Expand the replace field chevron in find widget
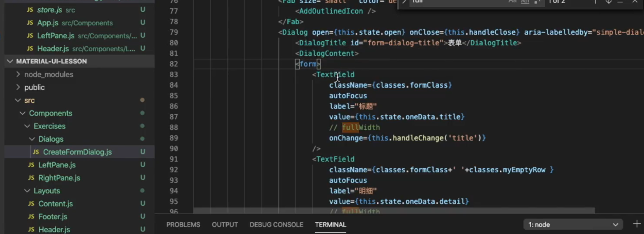 coord(404,2)
